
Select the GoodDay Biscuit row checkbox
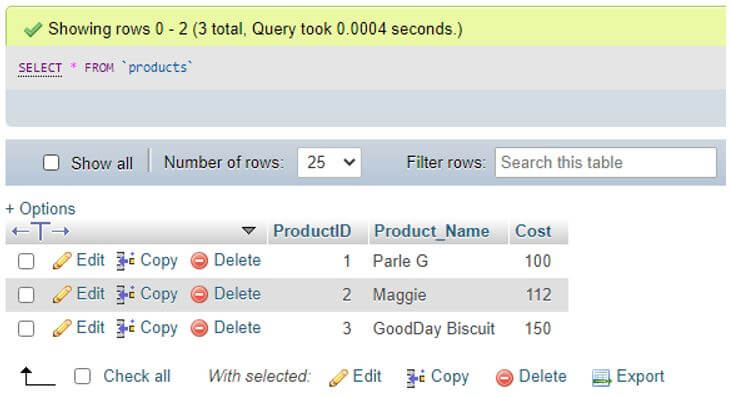[26, 328]
